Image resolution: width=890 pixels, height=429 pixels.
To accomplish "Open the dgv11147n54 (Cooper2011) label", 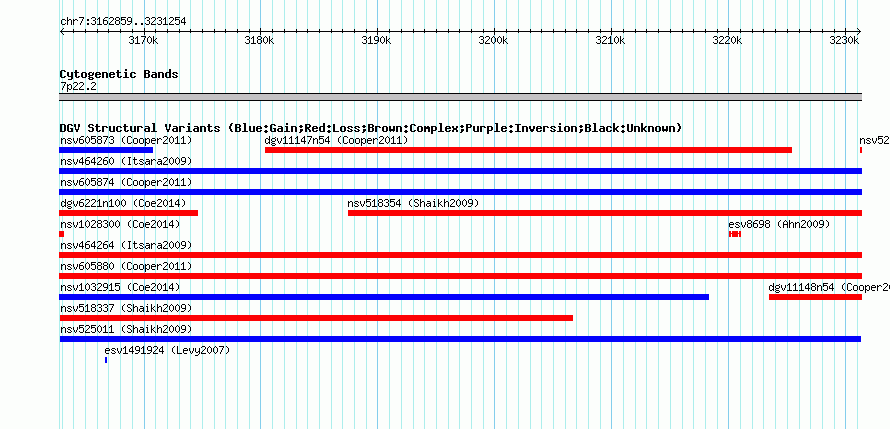I will [337, 140].
